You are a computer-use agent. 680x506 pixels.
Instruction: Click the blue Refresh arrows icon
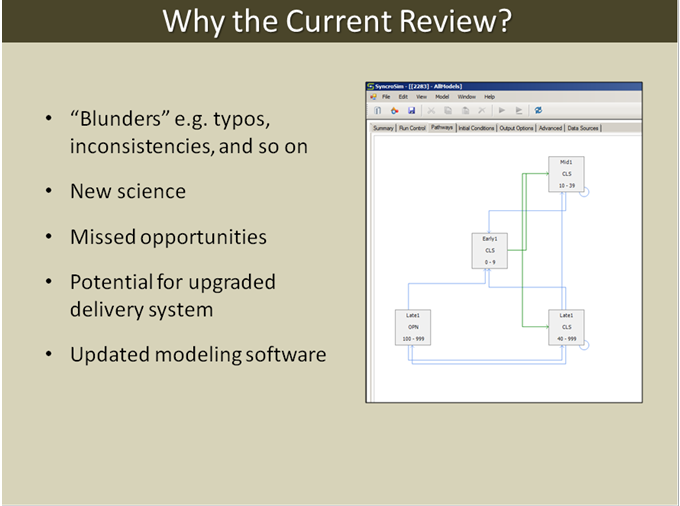pos(538,111)
